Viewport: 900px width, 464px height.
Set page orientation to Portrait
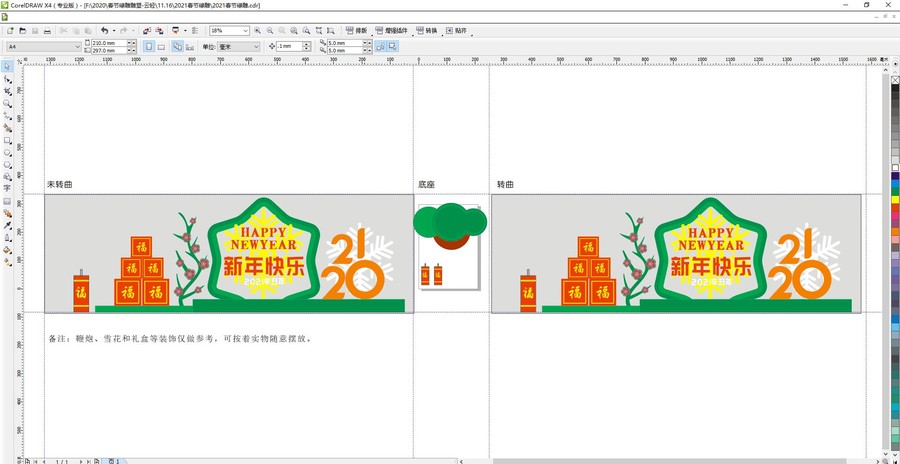(149, 47)
